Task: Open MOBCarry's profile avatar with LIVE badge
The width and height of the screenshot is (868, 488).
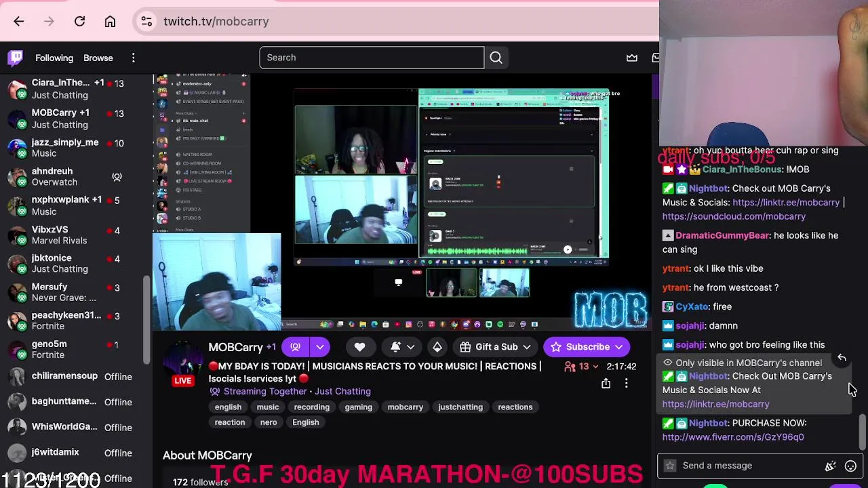Action: (x=183, y=362)
